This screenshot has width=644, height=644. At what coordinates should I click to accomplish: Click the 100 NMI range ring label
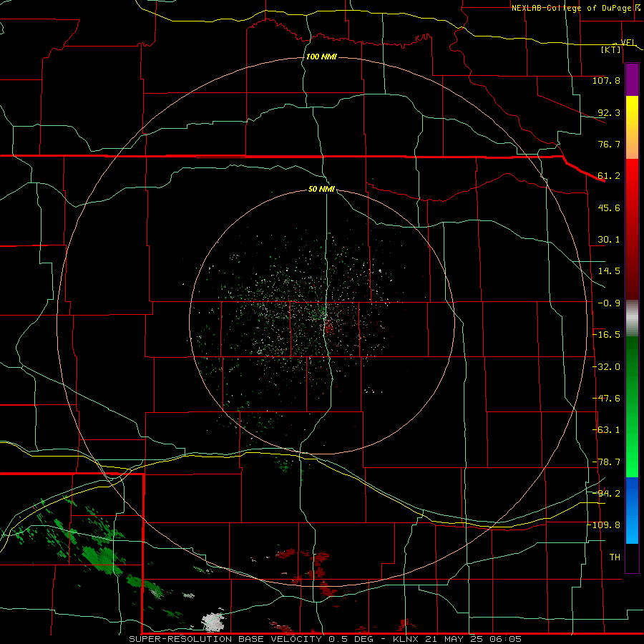click(x=321, y=57)
